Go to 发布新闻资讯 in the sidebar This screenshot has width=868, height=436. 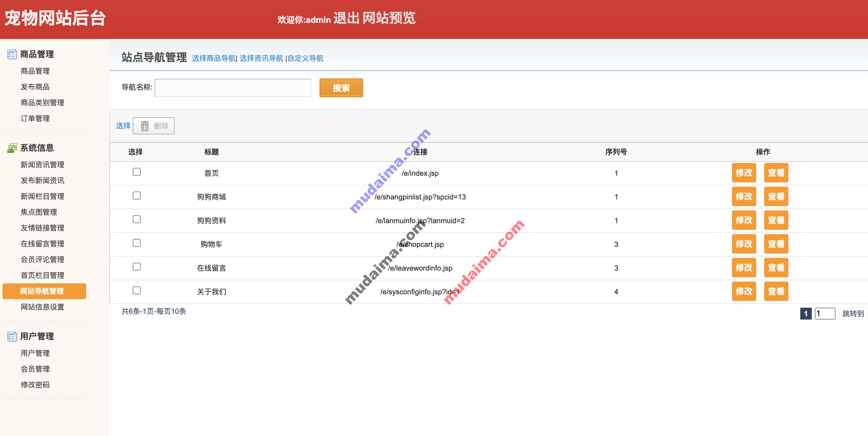(x=43, y=180)
